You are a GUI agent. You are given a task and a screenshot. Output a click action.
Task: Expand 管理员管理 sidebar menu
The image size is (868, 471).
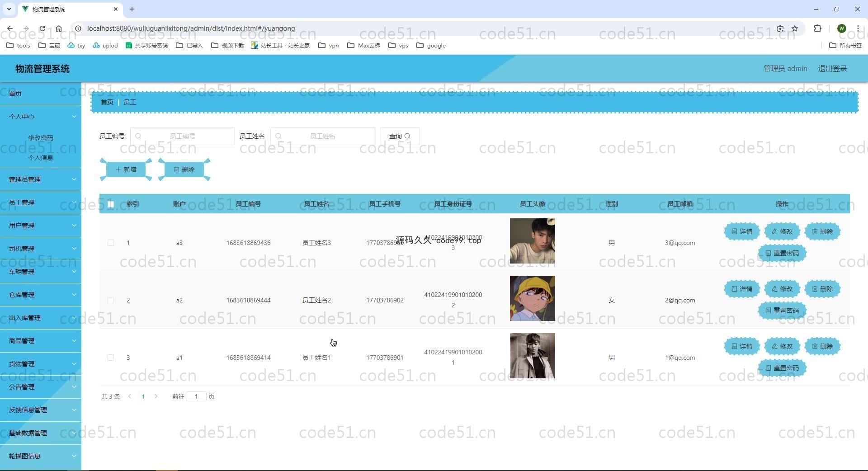click(41, 179)
